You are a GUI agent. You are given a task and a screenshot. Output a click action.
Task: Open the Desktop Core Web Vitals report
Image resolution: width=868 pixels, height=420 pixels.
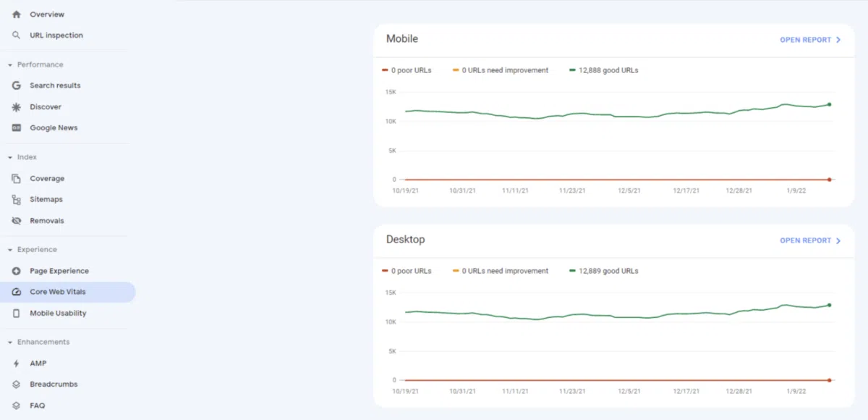click(x=805, y=240)
